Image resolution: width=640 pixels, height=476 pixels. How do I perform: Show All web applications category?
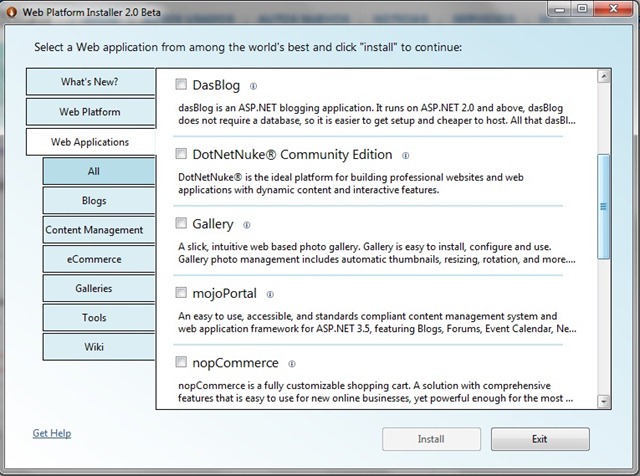point(99,171)
